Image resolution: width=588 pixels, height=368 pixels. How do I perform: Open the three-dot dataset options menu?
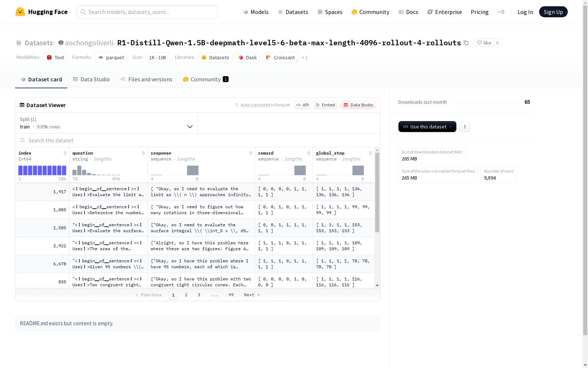pyautogui.click(x=465, y=127)
